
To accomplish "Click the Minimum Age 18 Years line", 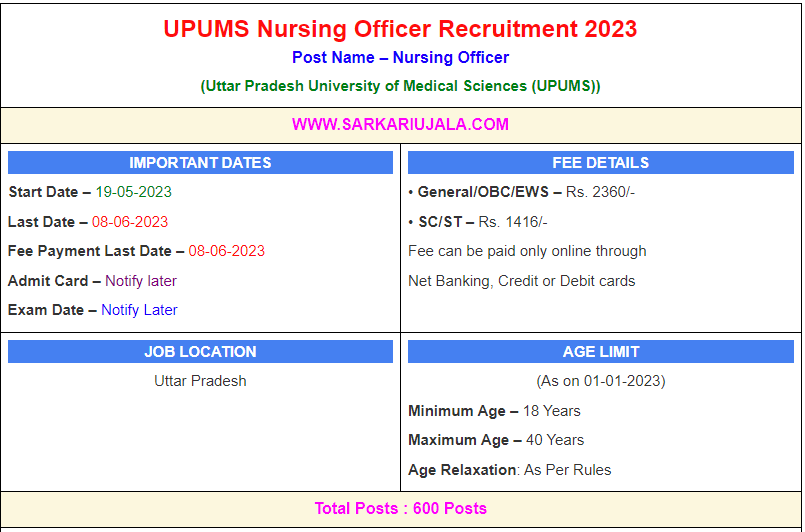I will pos(494,411).
